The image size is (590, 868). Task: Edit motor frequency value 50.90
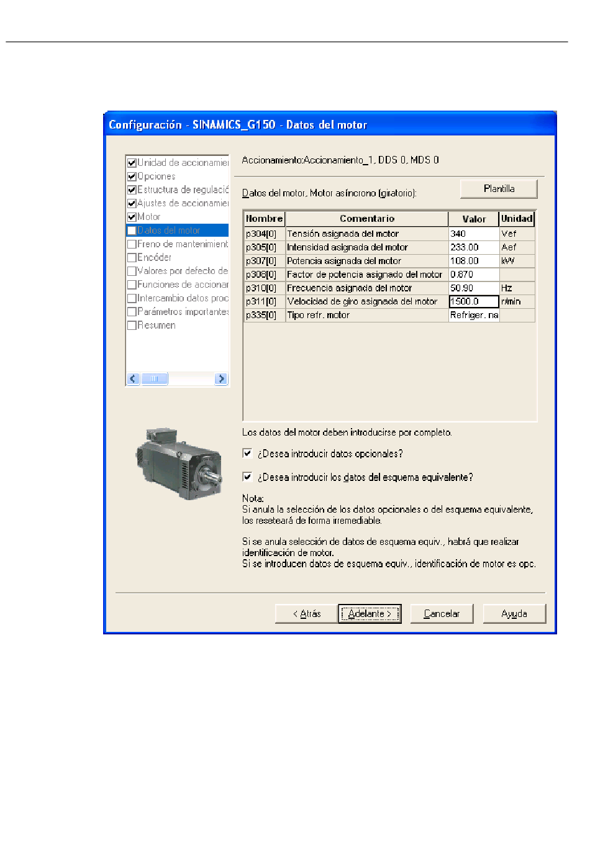(x=474, y=288)
